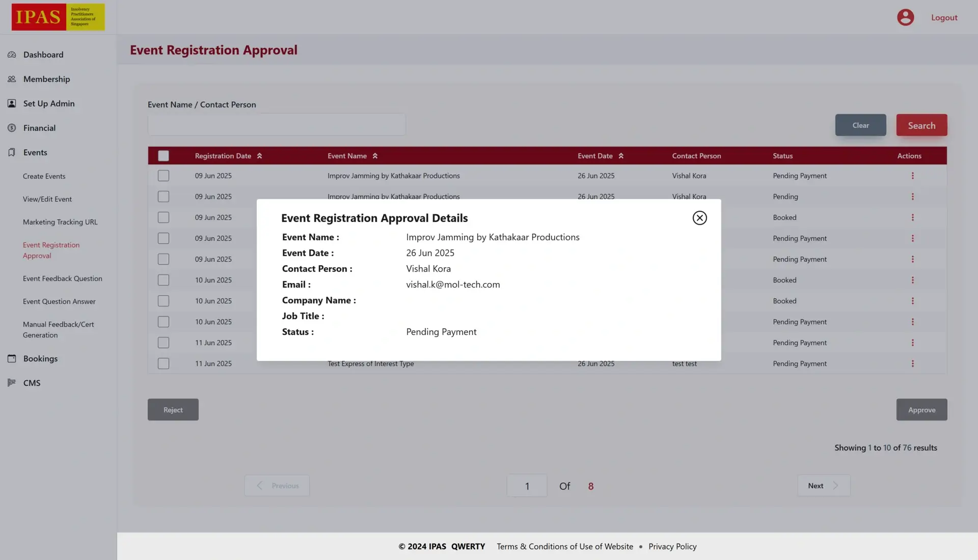This screenshot has width=978, height=560.
Task: Click the CMS icon in sidebar
Action: point(12,383)
